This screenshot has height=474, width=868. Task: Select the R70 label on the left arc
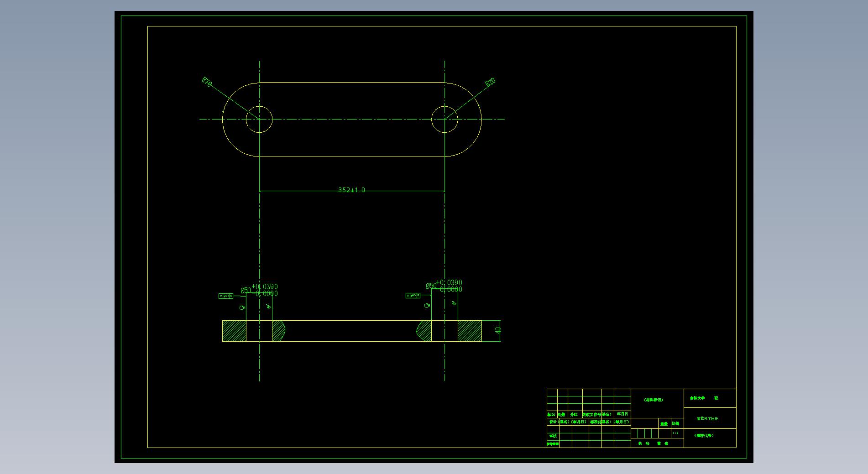(207, 82)
